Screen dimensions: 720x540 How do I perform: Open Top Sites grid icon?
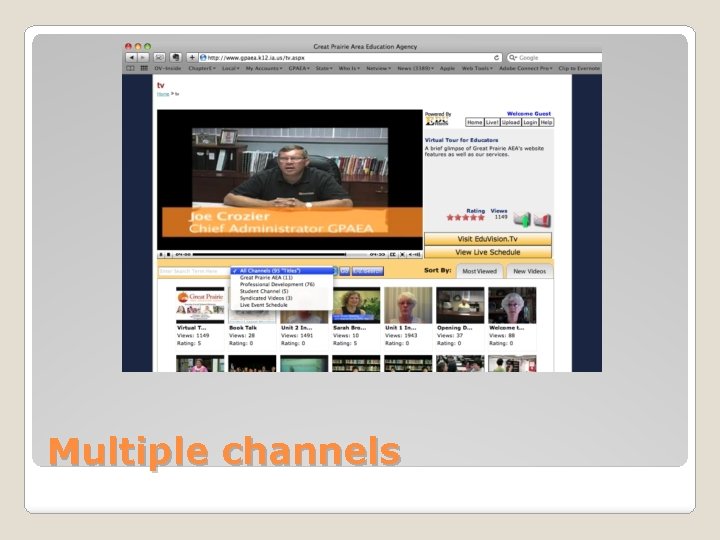[144, 68]
